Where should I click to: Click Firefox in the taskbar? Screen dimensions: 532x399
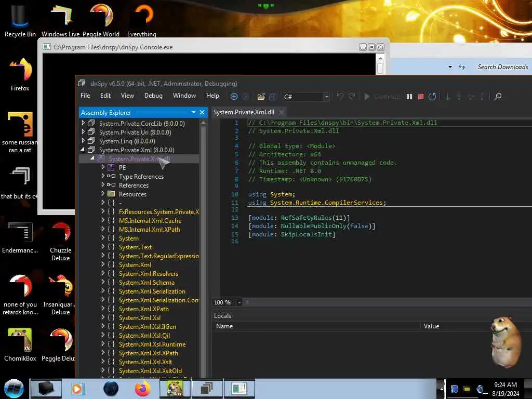(x=143, y=389)
